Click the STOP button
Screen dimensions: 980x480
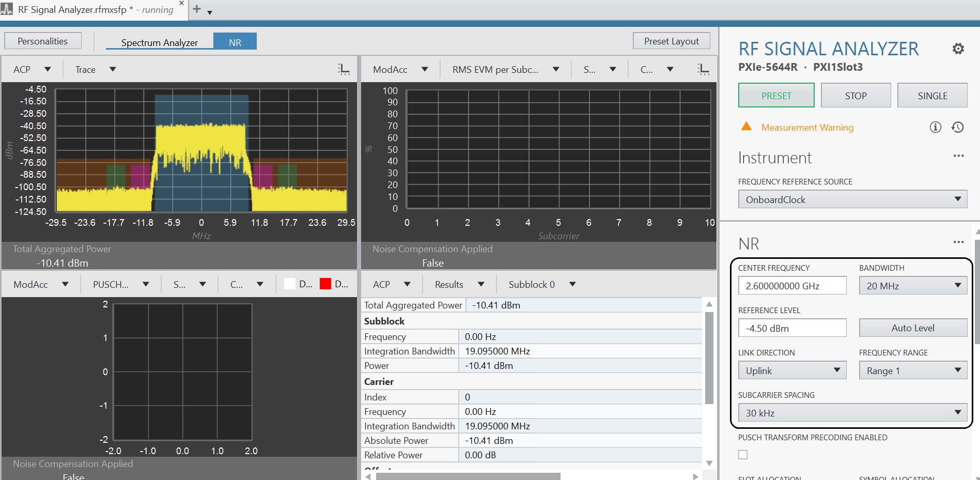point(855,96)
